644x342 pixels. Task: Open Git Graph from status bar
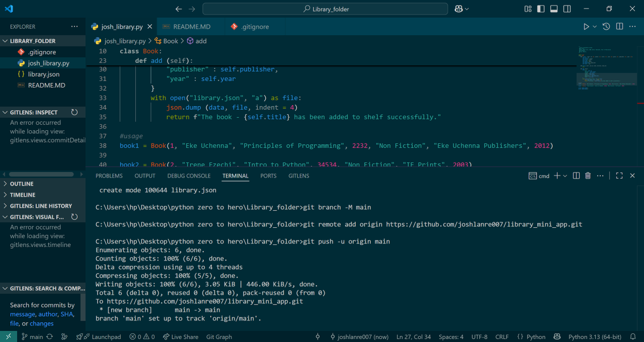(x=219, y=337)
